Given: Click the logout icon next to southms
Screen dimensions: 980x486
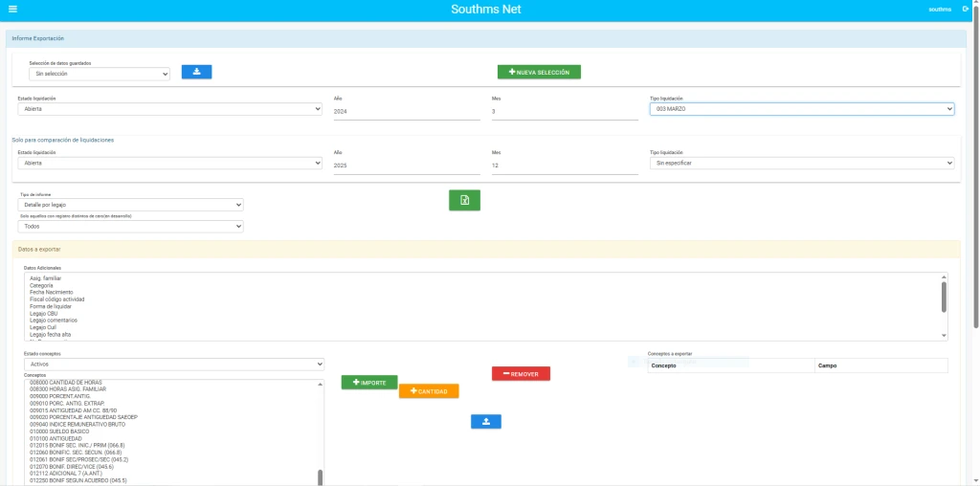Looking at the screenshot, I should [966, 10].
